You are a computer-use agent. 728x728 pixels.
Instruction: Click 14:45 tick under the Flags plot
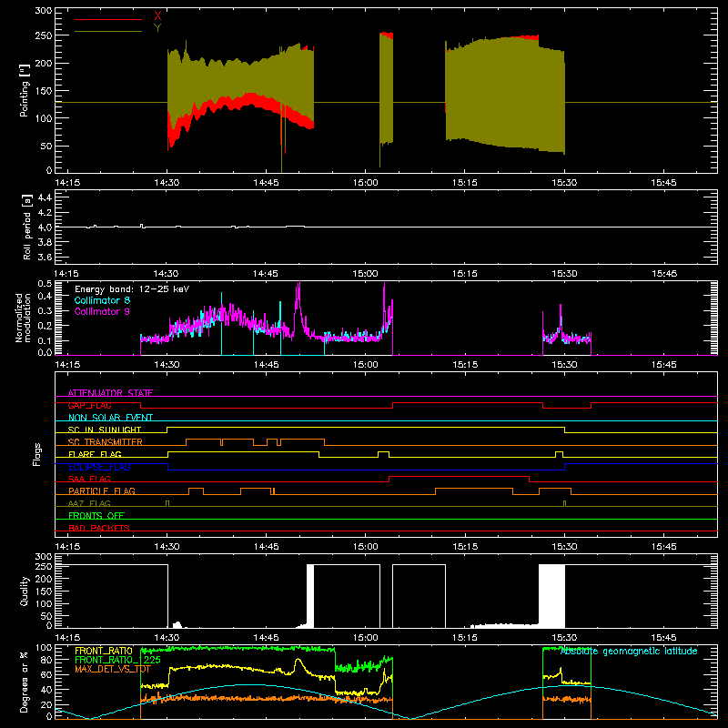click(x=266, y=547)
